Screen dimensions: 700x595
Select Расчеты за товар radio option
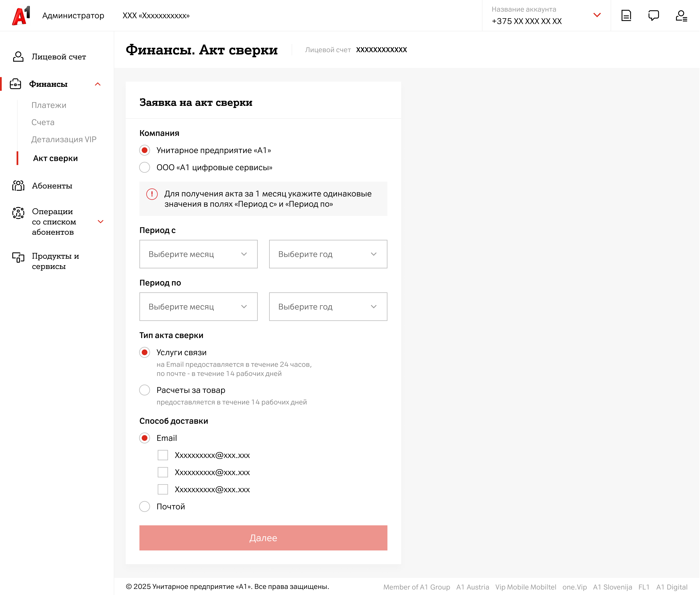(144, 390)
